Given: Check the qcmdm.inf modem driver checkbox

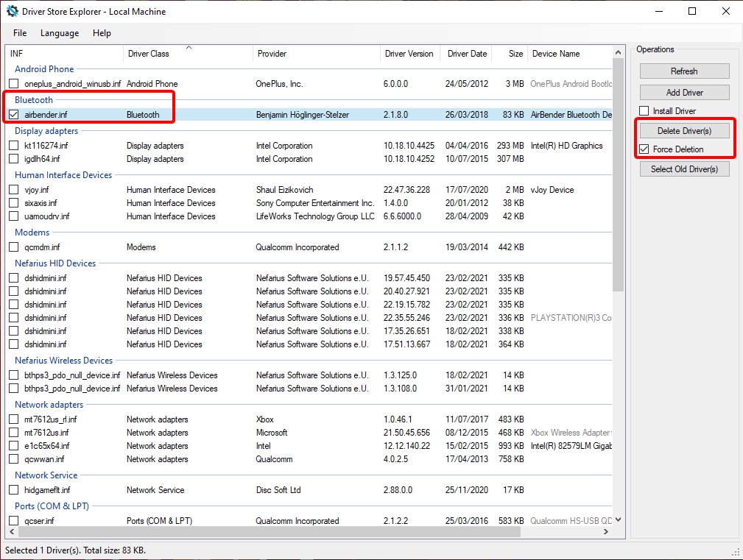Looking at the screenshot, I should pos(14,247).
